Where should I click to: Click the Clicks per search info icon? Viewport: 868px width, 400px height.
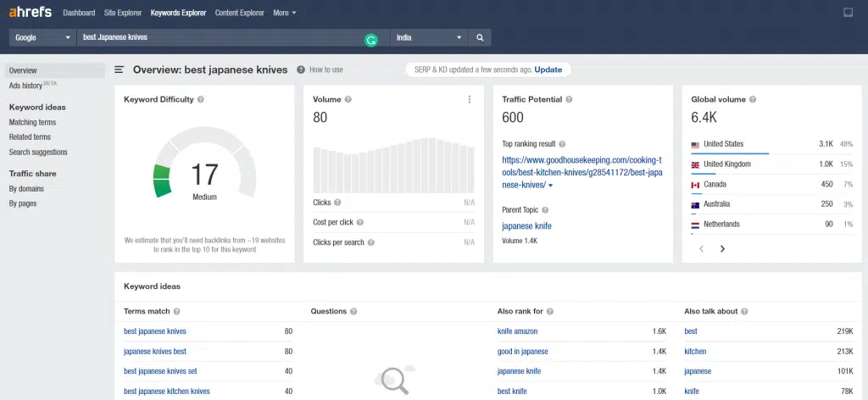(371, 242)
